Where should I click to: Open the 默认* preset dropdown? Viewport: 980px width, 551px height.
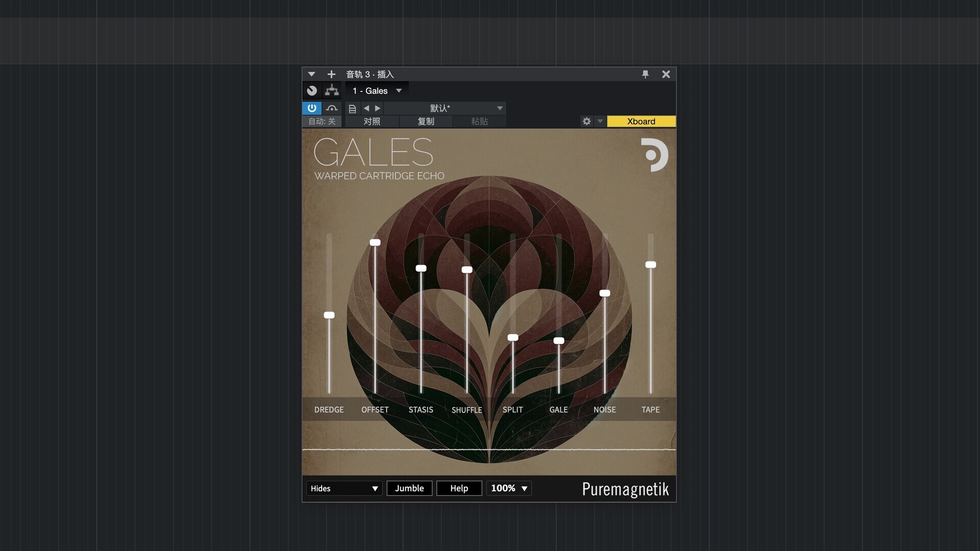[x=445, y=108]
